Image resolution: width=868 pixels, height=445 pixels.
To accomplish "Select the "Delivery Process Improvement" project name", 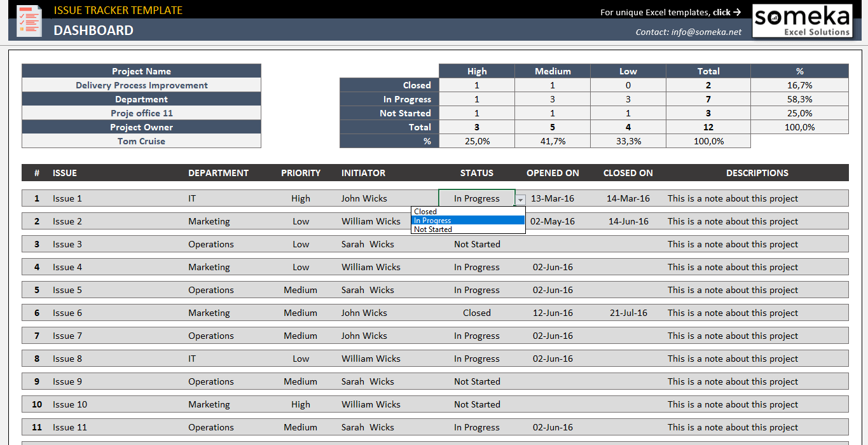I will click(x=141, y=85).
